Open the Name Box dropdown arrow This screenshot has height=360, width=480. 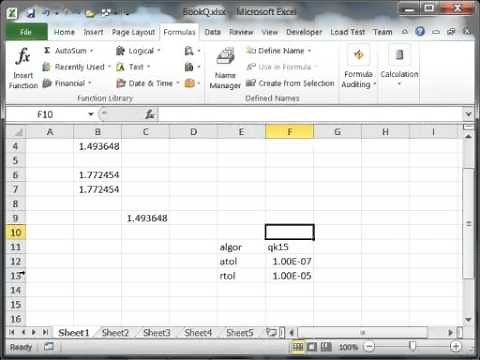coord(91,115)
